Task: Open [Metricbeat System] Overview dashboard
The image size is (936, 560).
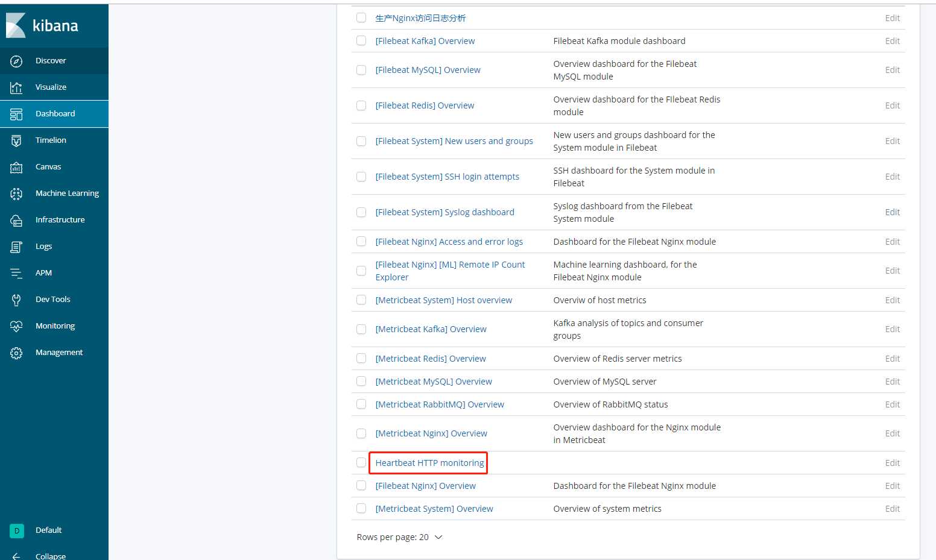Action: pyautogui.click(x=434, y=509)
